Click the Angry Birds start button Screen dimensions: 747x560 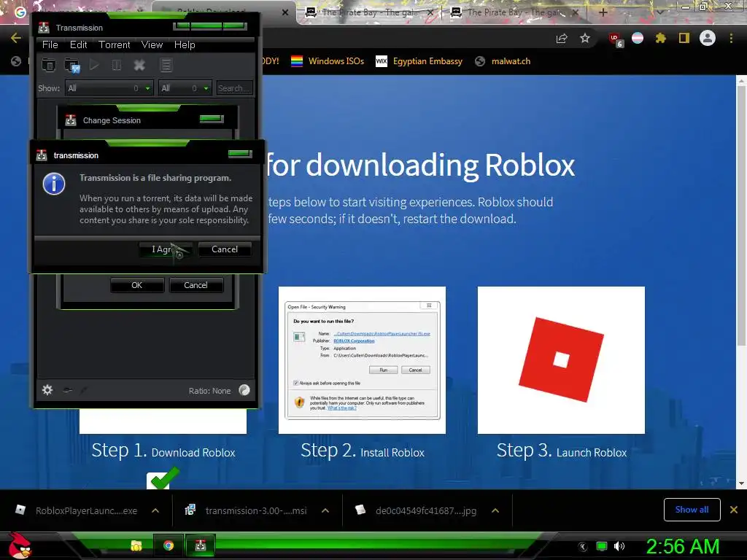[x=20, y=545]
